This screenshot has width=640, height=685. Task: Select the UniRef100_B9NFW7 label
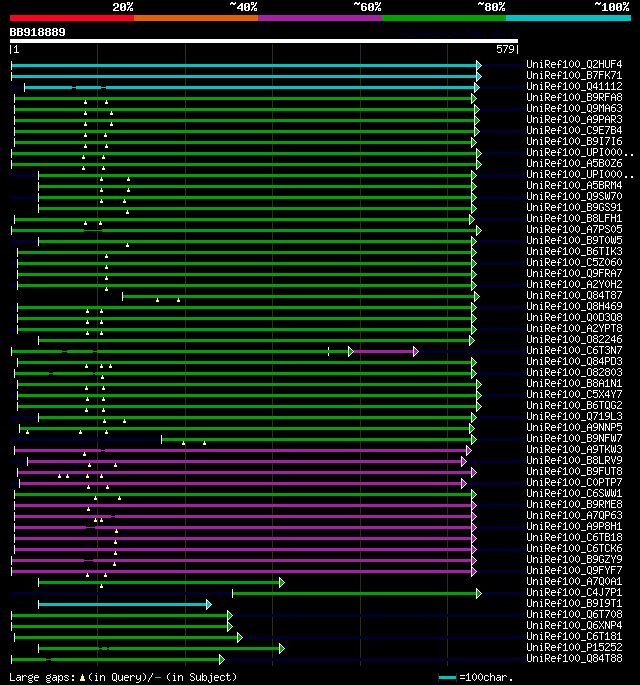pyautogui.click(x=574, y=438)
